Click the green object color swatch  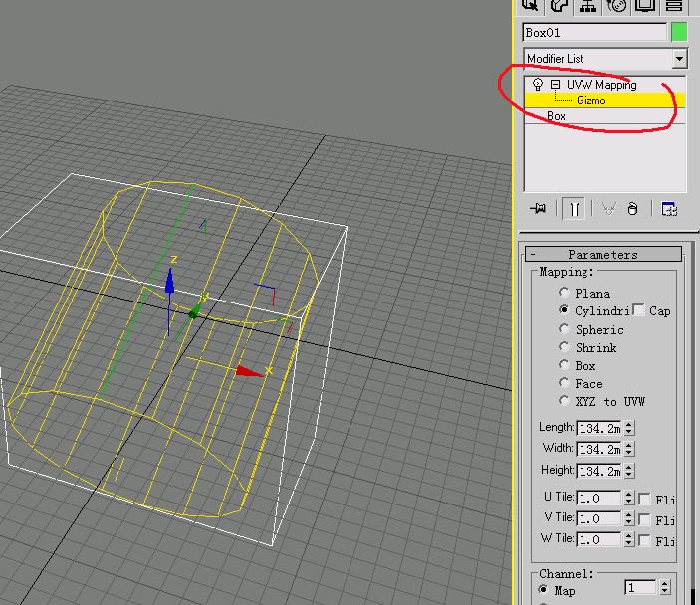tap(679, 32)
